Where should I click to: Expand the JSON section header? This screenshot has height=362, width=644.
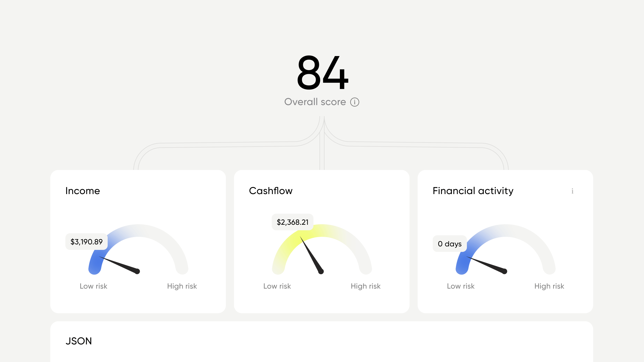point(79,341)
